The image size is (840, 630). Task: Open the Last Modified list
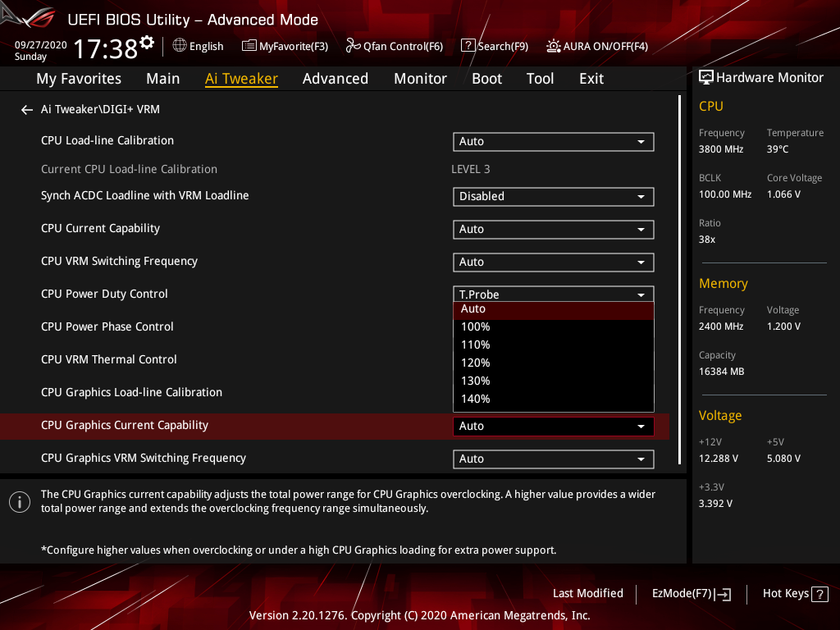(587, 593)
